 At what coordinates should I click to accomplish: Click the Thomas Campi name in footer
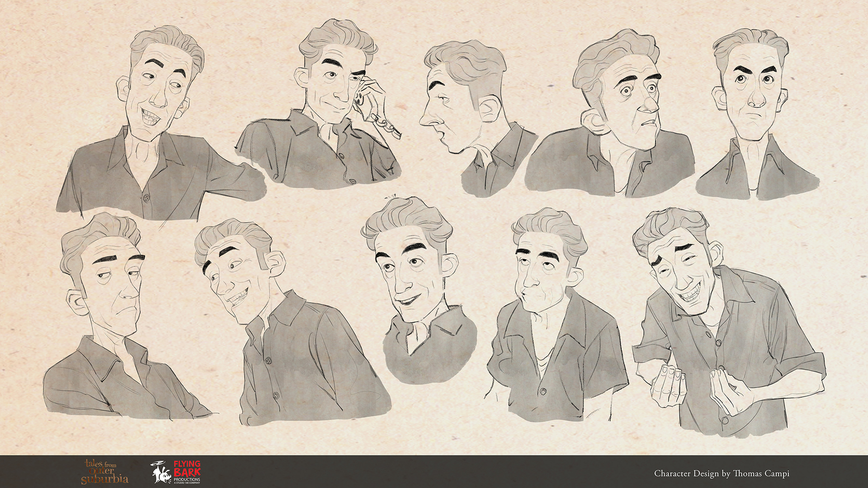[x=761, y=473]
